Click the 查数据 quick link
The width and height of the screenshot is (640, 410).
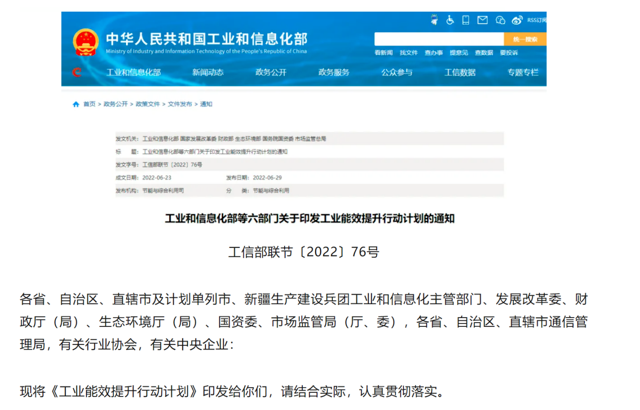click(484, 53)
